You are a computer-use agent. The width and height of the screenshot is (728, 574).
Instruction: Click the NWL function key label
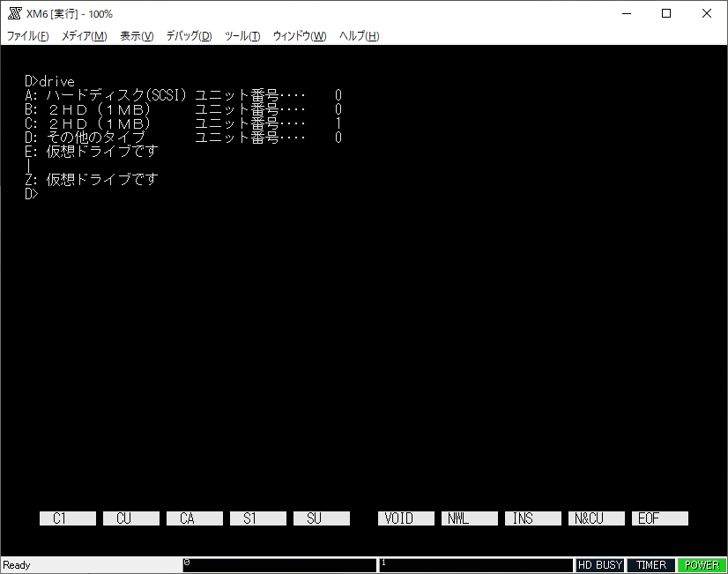470,518
